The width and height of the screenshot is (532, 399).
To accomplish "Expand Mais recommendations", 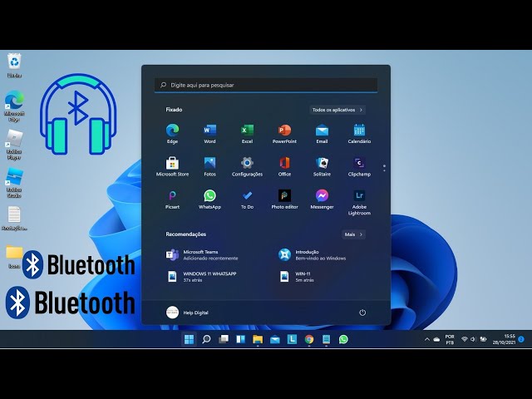I will (x=353, y=234).
